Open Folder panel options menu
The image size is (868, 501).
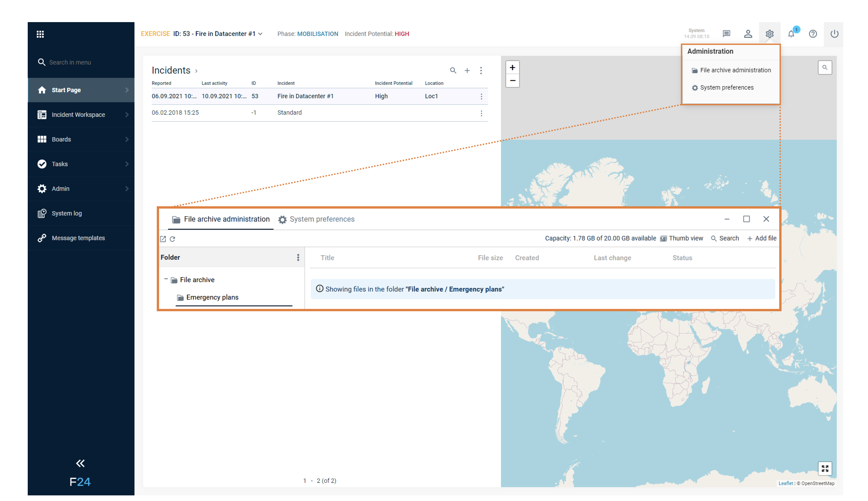298,257
